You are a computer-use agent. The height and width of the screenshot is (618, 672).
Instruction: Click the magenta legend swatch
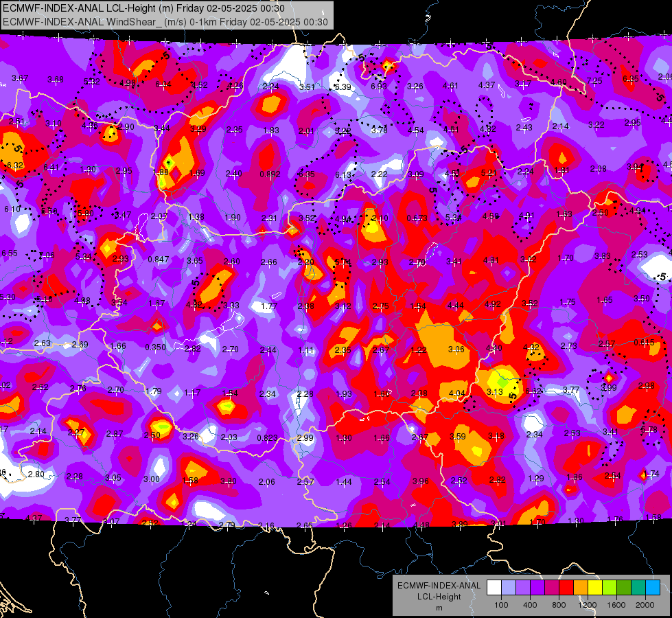coord(552,588)
